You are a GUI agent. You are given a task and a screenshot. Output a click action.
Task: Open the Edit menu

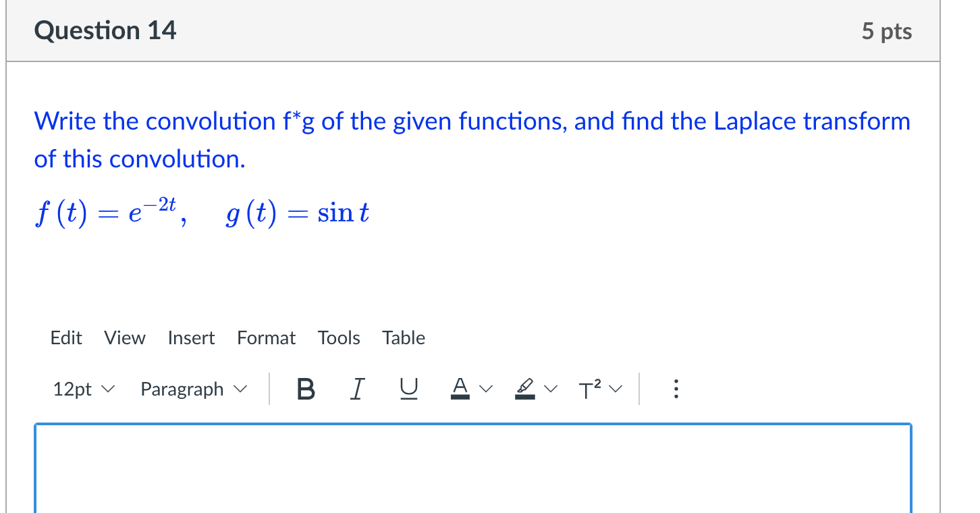point(65,337)
